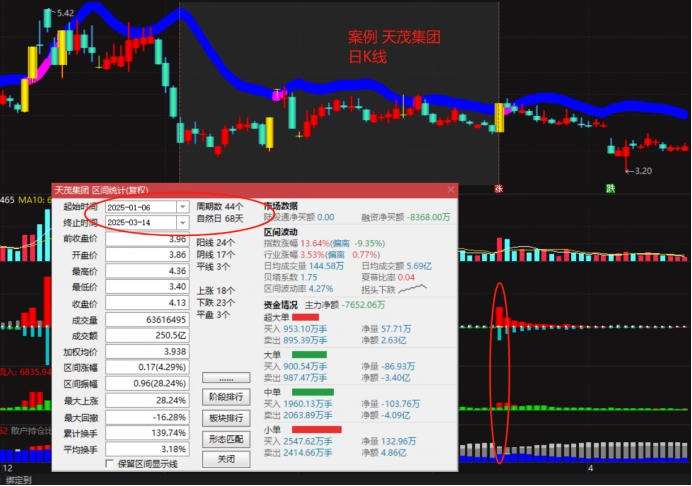Click the 拐头下跌 trend sparkline icon
This screenshot has height=486, width=692.
(x=412, y=289)
